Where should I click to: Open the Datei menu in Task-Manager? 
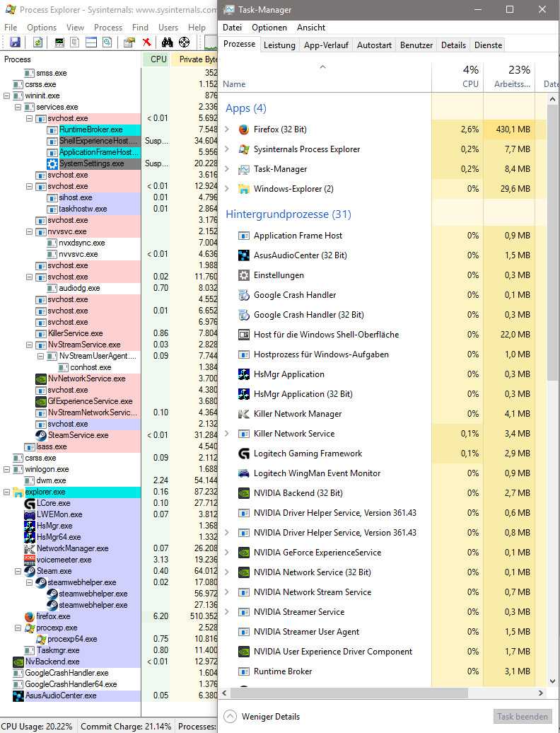[x=232, y=28]
